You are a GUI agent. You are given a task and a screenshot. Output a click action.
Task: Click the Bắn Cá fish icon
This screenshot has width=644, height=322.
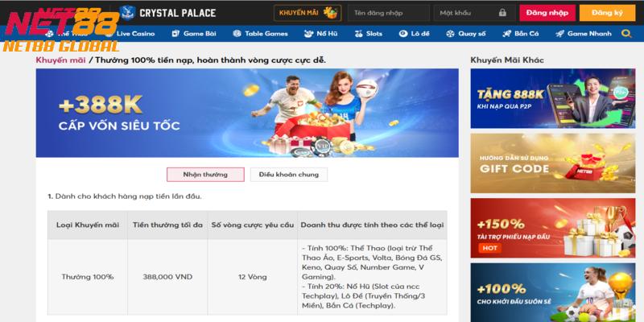506,34
